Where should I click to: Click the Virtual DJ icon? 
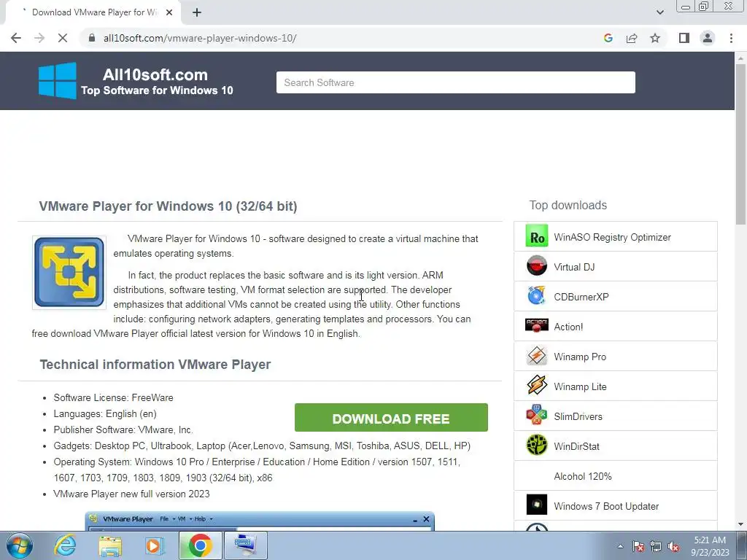[536, 266]
